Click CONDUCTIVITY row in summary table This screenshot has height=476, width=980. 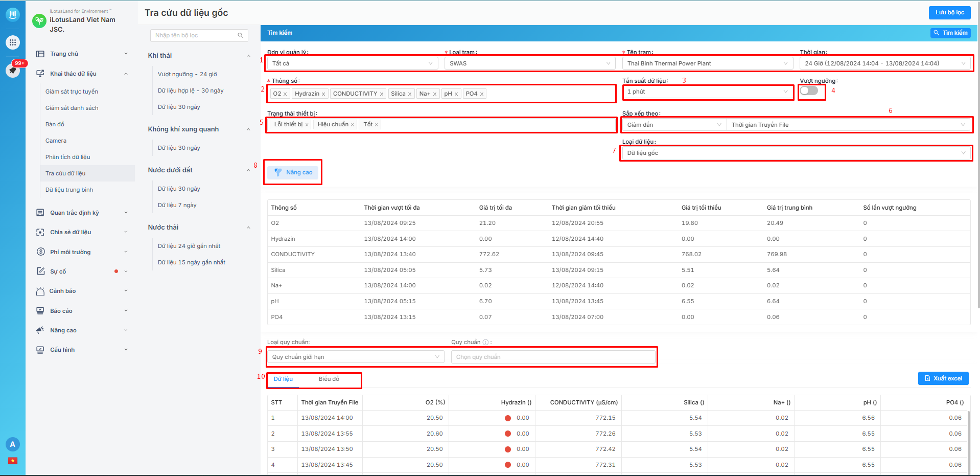tap(618, 254)
